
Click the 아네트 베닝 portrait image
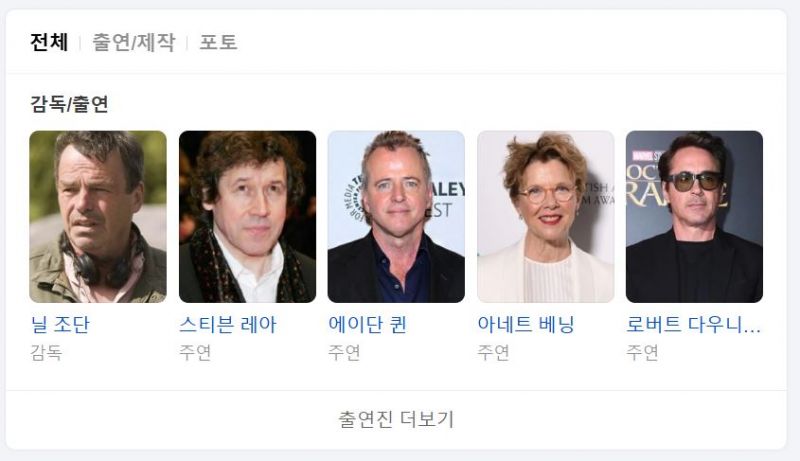point(546,217)
